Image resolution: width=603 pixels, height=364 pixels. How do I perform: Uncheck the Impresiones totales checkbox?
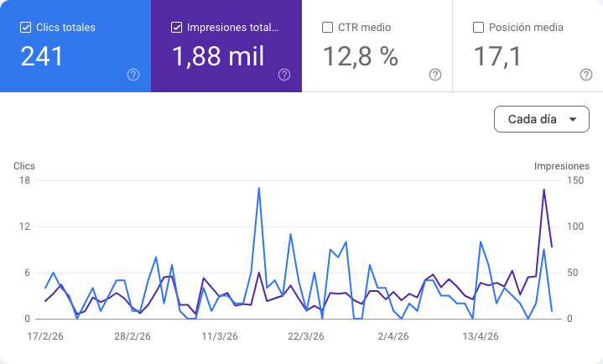click(176, 27)
